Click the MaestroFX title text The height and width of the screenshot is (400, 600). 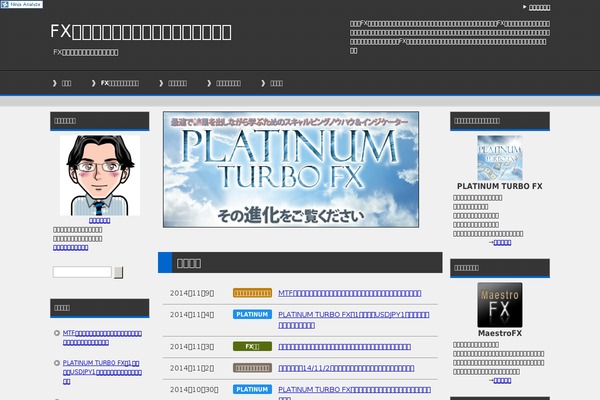(500, 333)
